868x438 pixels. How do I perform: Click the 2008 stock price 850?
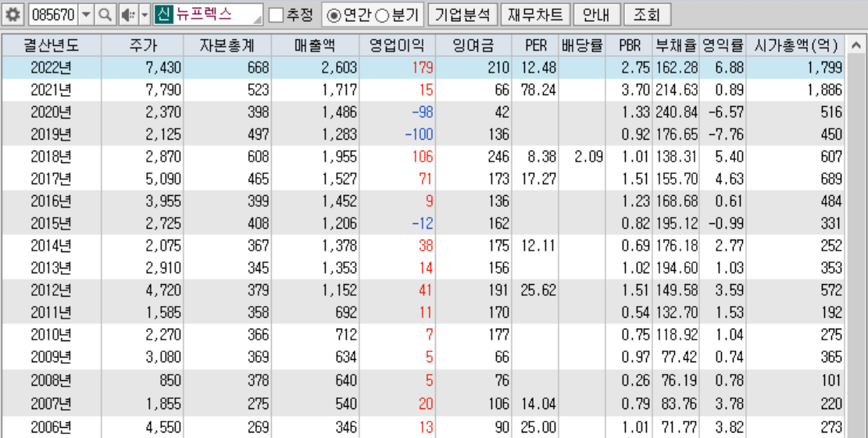[x=170, y=382]
